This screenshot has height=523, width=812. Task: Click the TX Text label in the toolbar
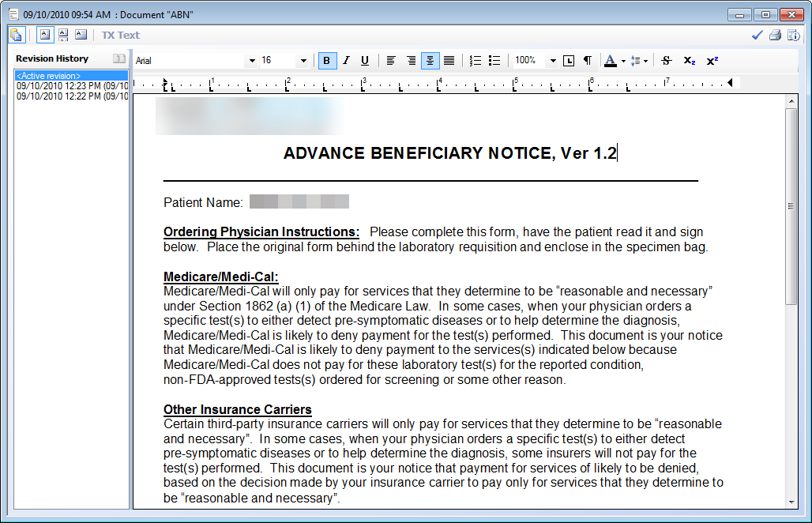pyautogui.click(x=120, y=36)
